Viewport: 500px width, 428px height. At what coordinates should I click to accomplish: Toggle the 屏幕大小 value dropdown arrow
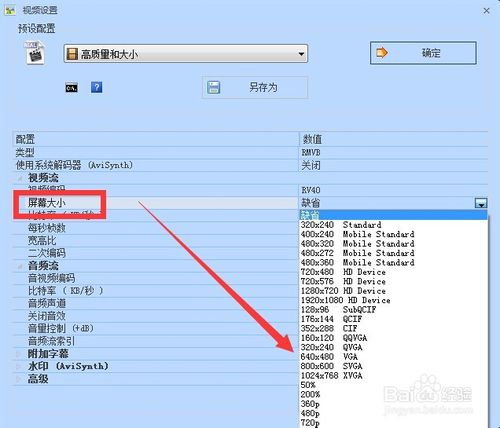click(x=481, y=203)
